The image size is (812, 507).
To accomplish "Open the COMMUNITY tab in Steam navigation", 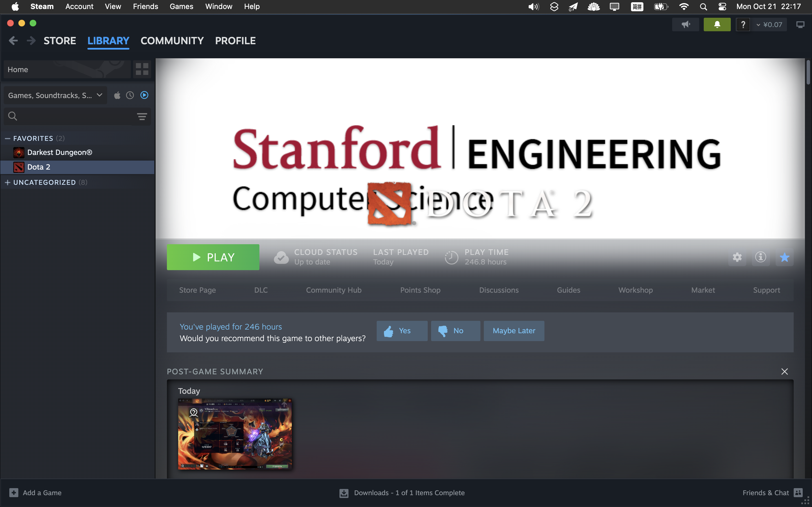I will point(172,40).
